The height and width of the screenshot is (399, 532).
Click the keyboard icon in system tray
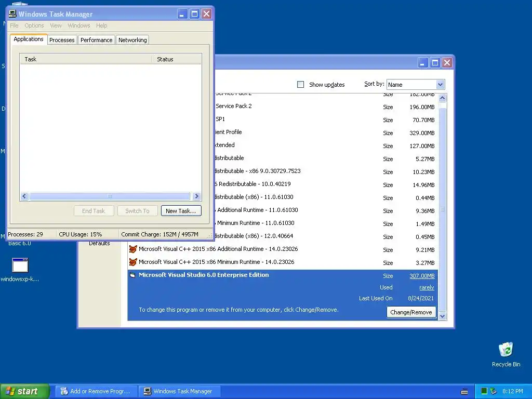[464, 392]
